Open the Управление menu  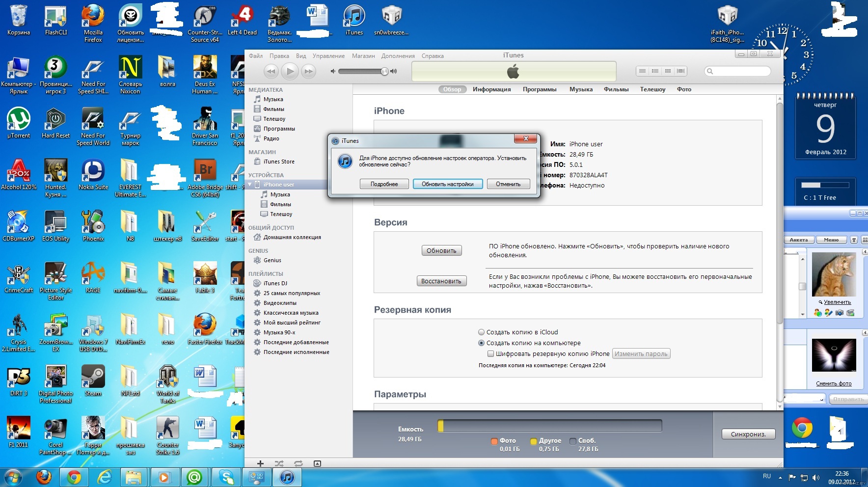328,56
